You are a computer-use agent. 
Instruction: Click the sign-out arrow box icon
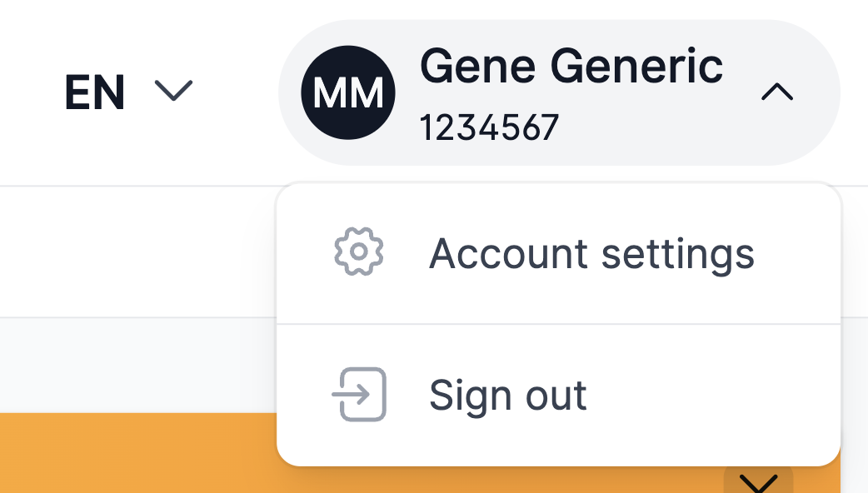pos(359,395)
